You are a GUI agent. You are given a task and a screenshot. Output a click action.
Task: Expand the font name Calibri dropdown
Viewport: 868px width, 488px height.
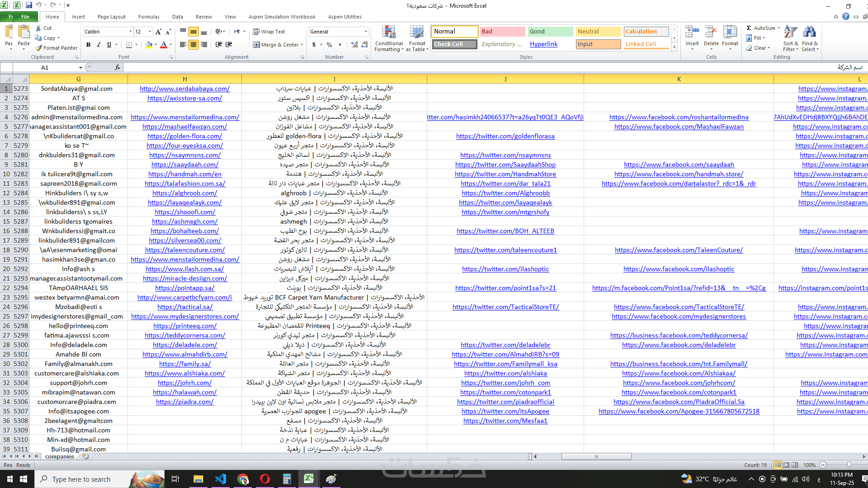pos(130,32)
